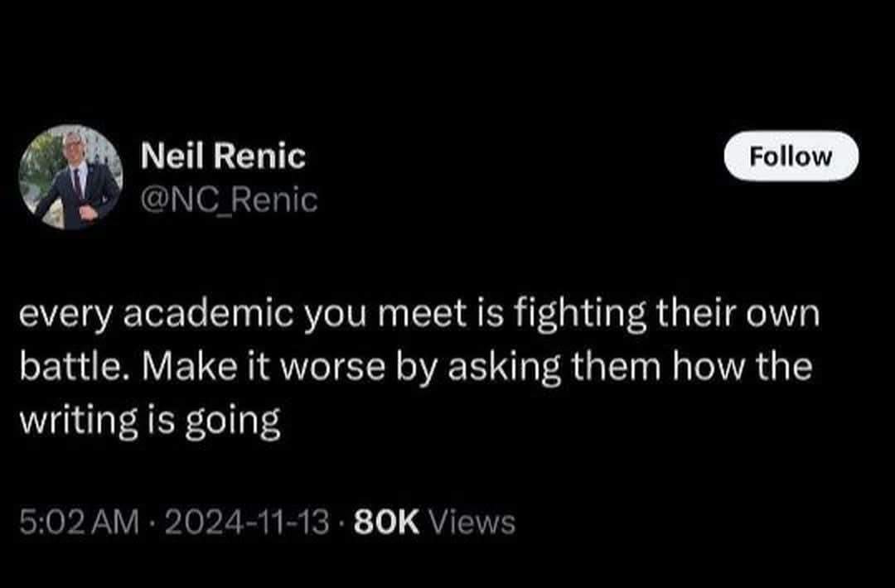Image resolution: width=895 pixels, height=588 pixels.
Task: Open Neil Renic's profile picture
Action: click(x=70, y=176)
